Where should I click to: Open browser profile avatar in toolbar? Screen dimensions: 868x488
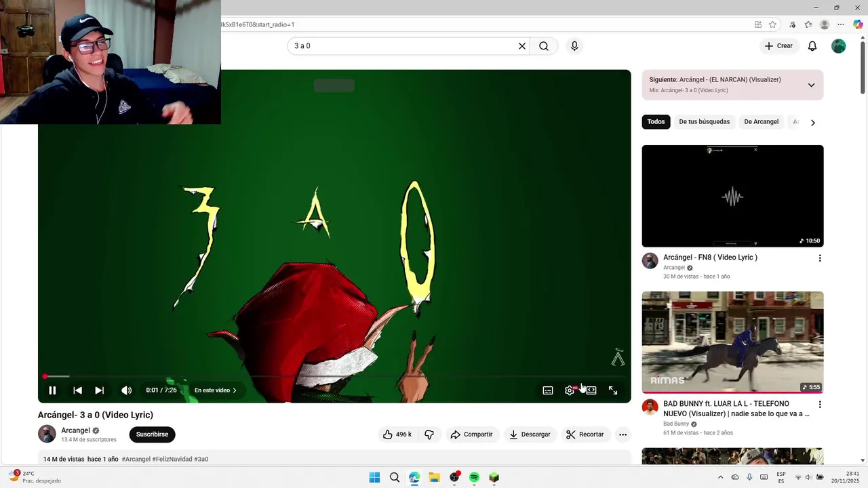[825, 24]
